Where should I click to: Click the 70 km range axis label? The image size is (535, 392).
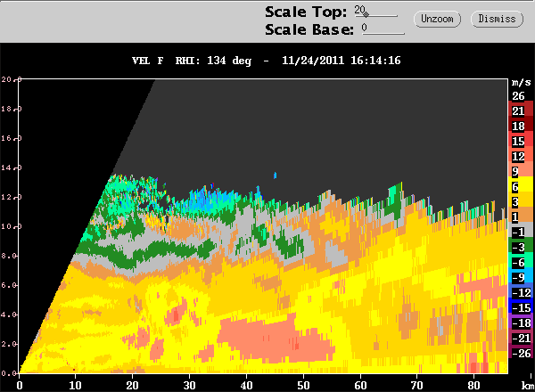[417, 386]
